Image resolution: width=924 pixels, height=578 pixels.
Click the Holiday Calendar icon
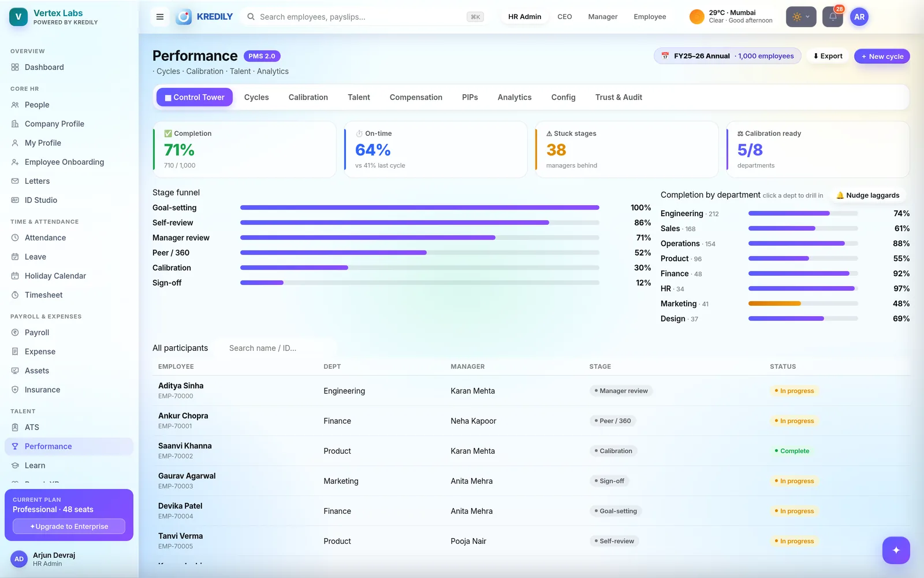(15, 276)
